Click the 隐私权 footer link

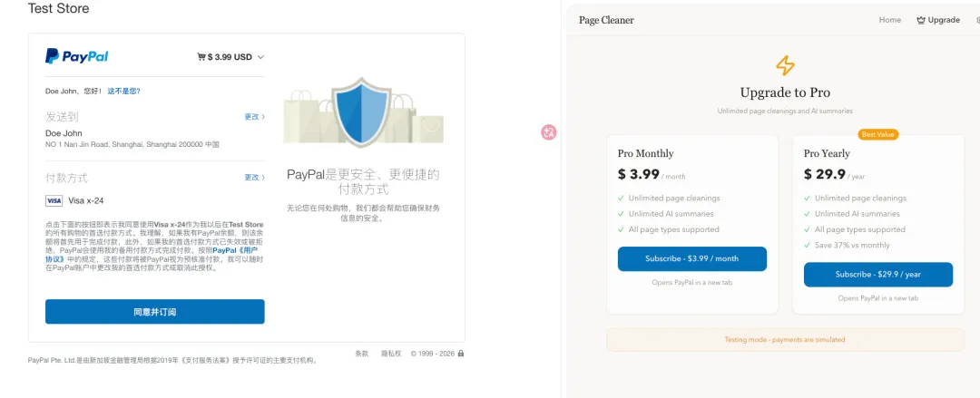pos(390,353)
